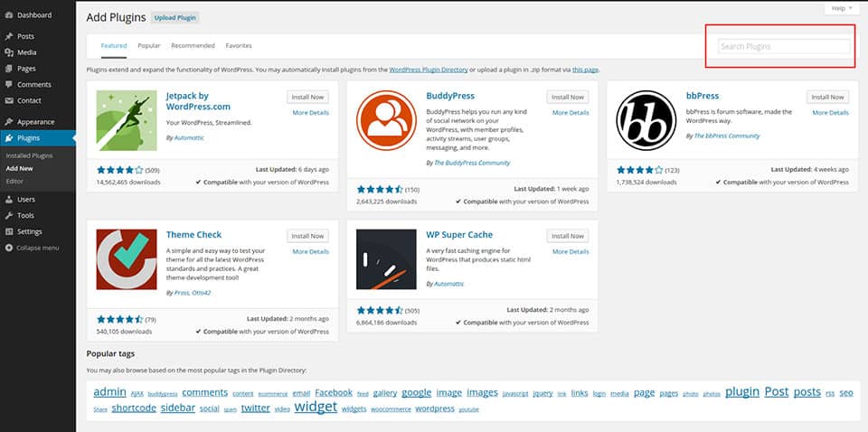Click the Contact envelope icon
The width and height of the screenshot is (868, 432).
[x=8, y=100]
